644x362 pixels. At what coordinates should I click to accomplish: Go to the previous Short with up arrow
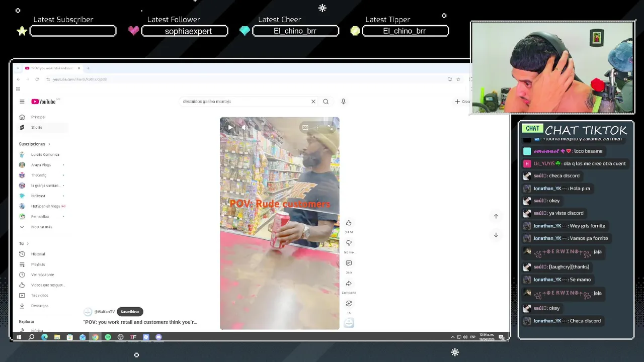pyautogui.click(x=496, y=216)
